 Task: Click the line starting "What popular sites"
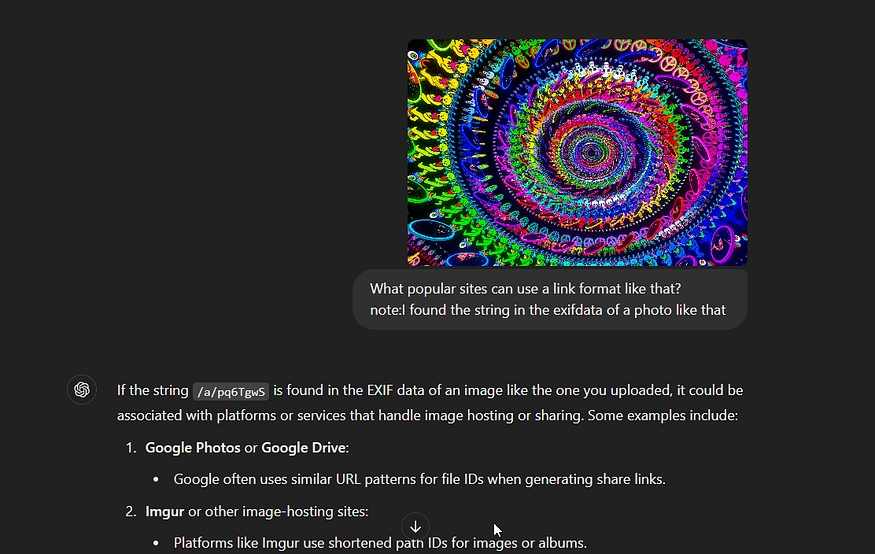[x=525, y=289]
